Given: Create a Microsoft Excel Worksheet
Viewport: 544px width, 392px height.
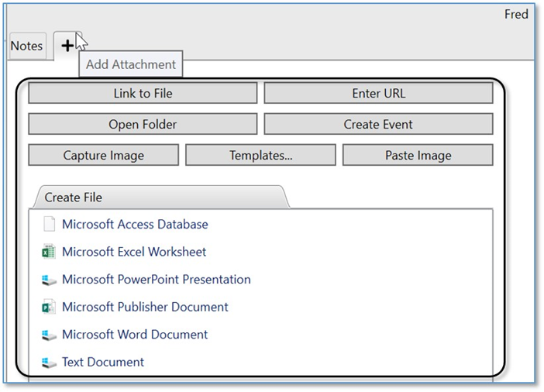Looking at the screenshot, I should 134,252.
